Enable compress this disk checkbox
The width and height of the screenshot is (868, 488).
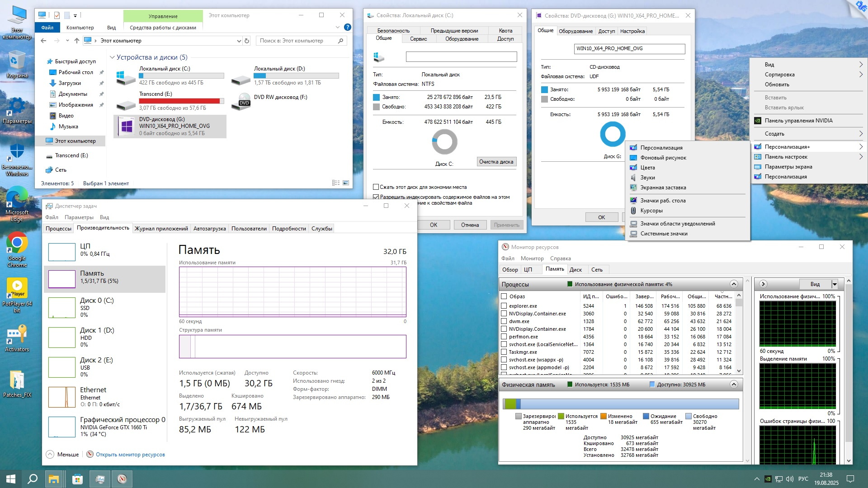[376, 187]
